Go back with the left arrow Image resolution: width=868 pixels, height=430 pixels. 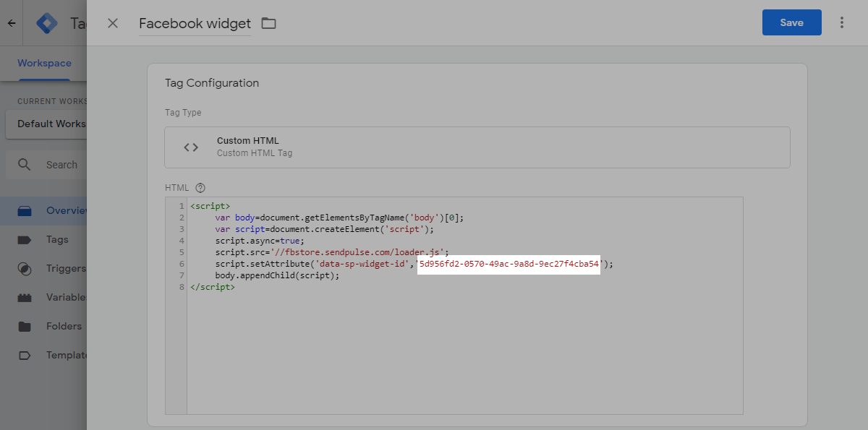pos(12,23)
